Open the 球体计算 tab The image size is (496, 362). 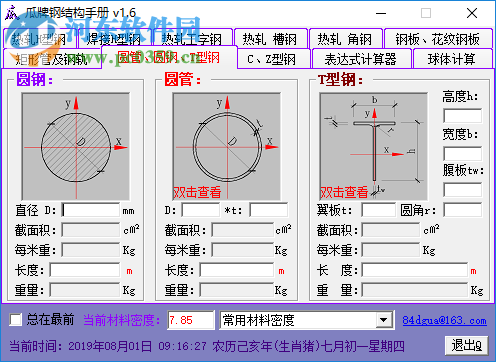pyautogui.click(x=453, y=59)
